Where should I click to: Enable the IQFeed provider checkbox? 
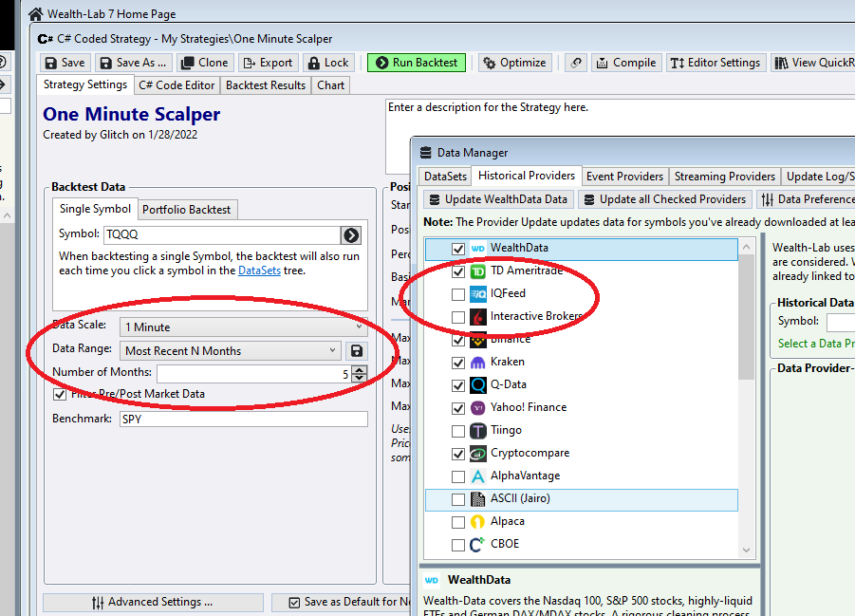459,294
